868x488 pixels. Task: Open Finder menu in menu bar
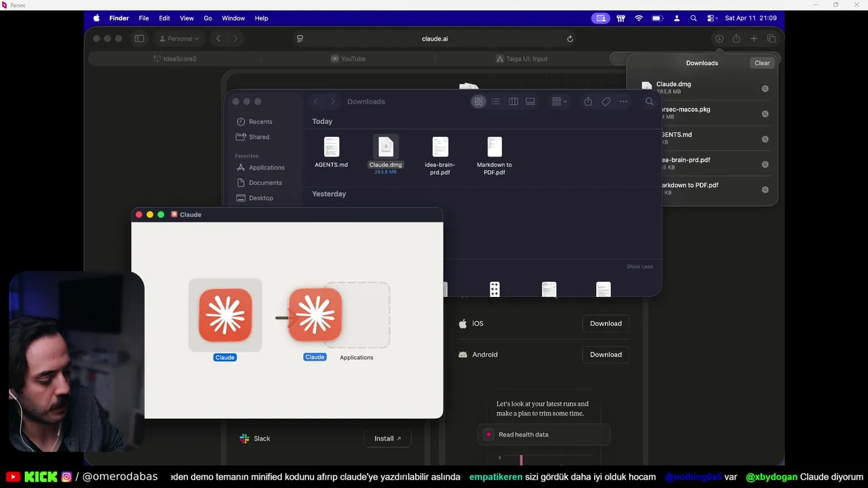pos(119,18)
